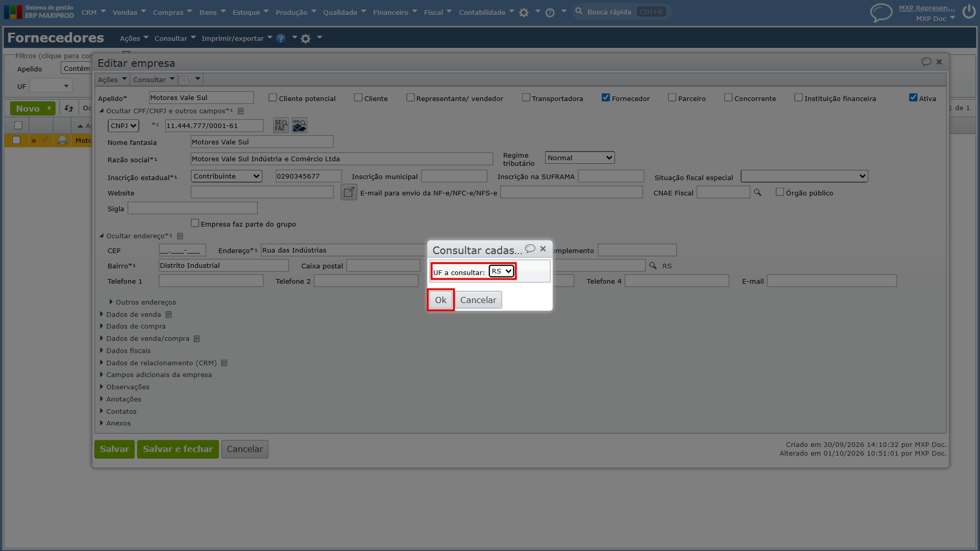
Task: Click the printer icon in Motores row
Action: point(62,140)
